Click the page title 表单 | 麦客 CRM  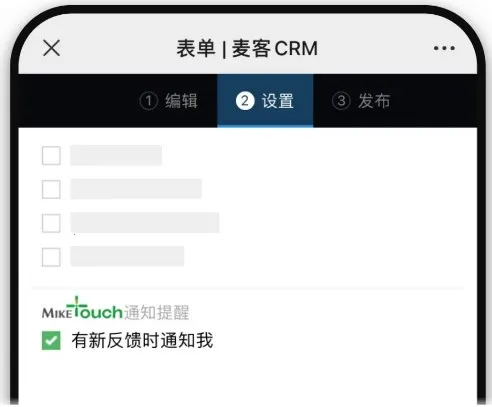[x=247, y=49]
